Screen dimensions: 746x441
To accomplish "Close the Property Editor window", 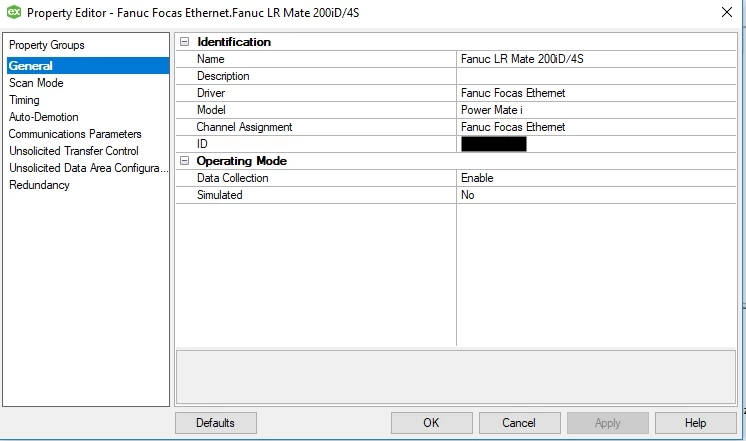I will click(x=726, y=12).
